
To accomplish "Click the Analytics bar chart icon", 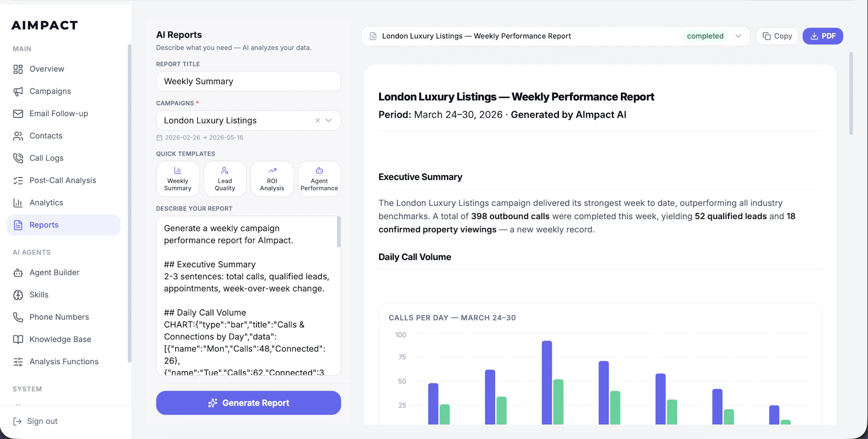I will (18, 203).
